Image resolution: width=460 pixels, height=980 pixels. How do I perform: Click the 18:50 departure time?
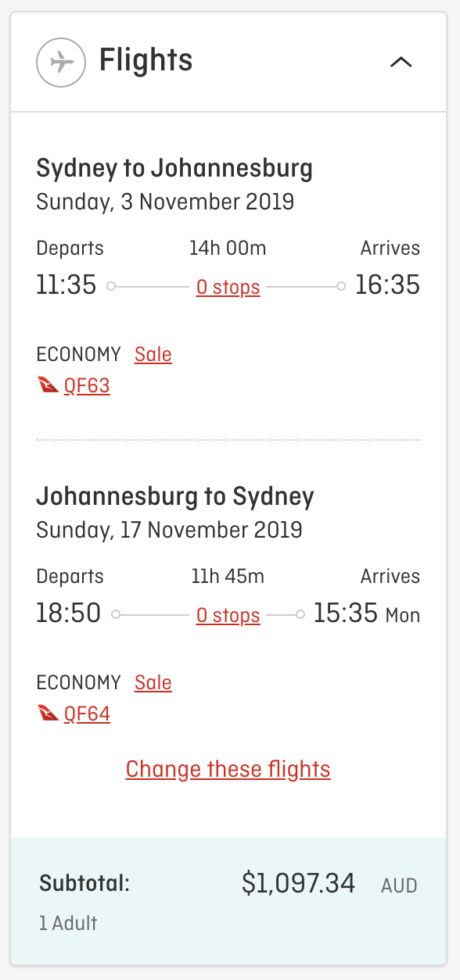pos(69,613)
